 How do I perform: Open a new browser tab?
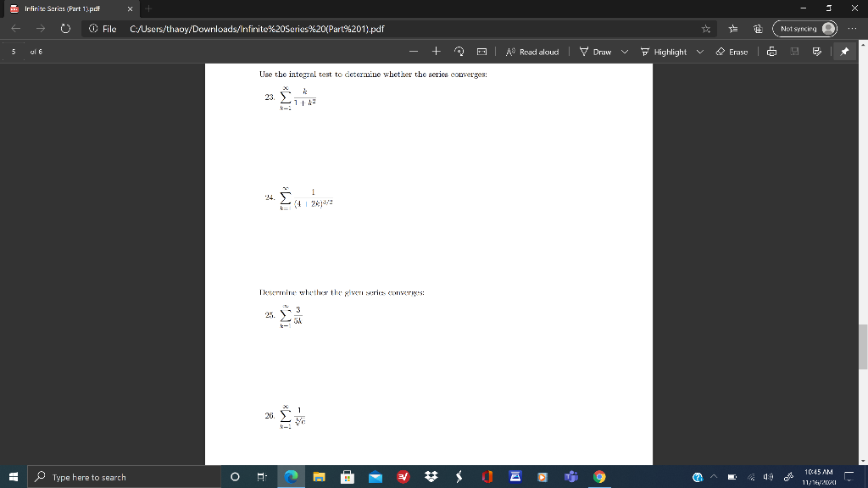tap(147, 9)
